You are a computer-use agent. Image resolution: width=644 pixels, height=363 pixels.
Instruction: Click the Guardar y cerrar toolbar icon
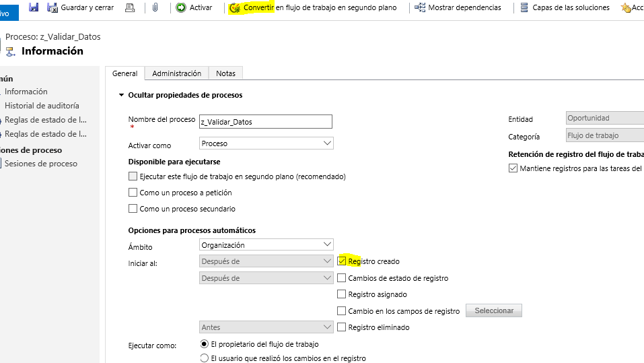click(x=52, y=7)
